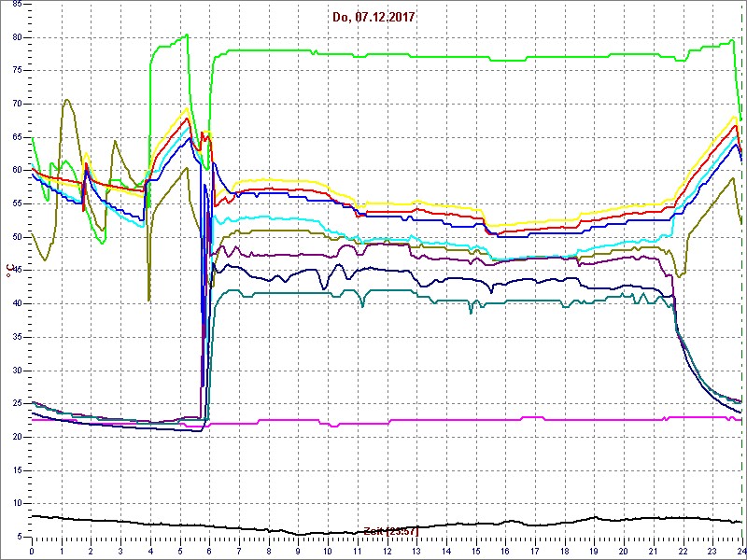Click the 40 label on the temperature axis
This screenshot has height=560, width=747.
(17, 304)
